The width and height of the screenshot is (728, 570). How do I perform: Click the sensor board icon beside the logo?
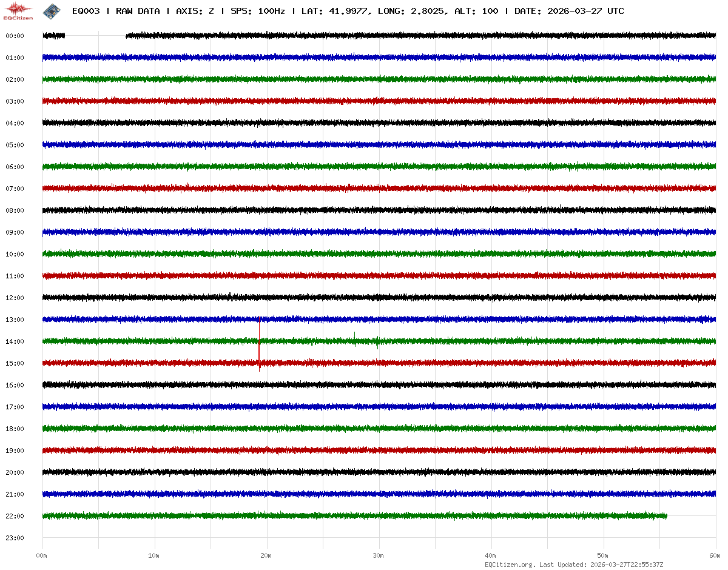tap(51, 10)
